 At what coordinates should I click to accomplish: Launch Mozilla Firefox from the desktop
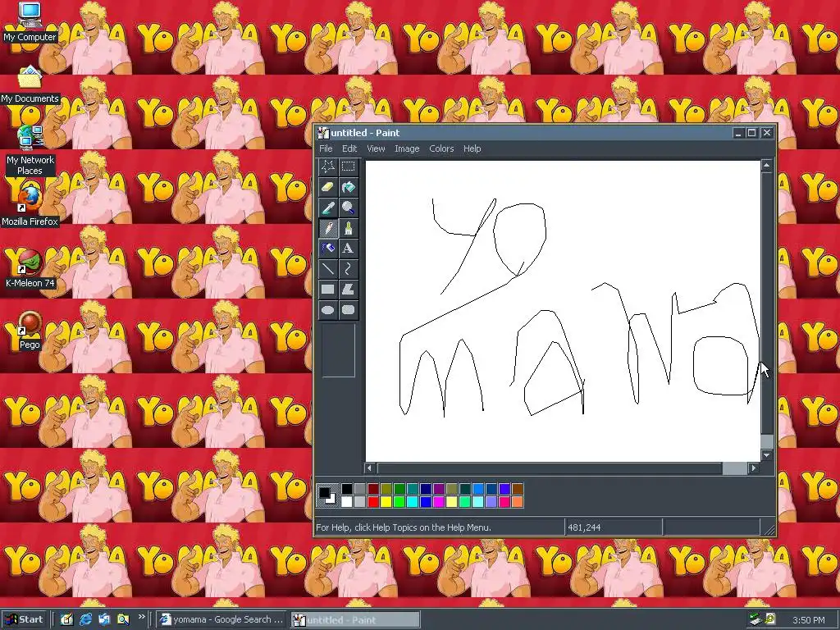click(30, 206)
